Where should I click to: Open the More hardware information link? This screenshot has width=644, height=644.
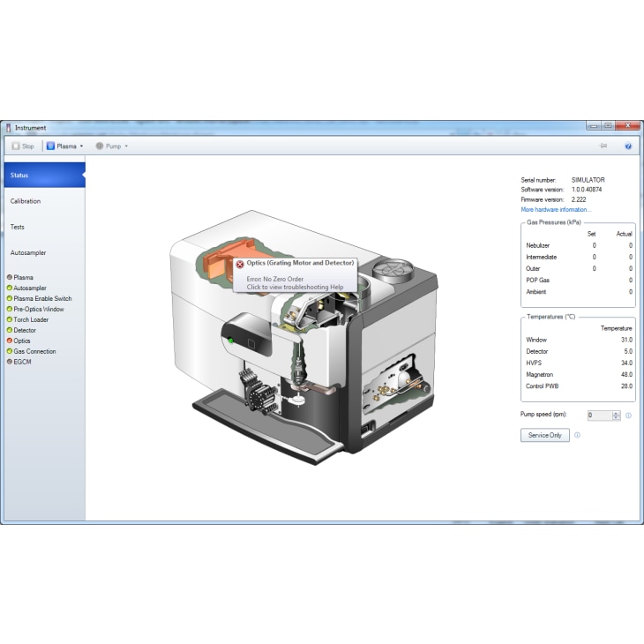pos(556,210)
